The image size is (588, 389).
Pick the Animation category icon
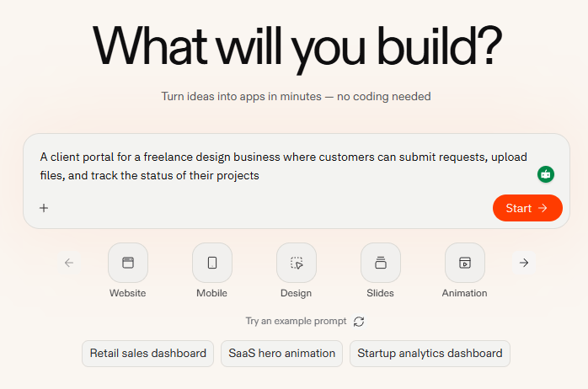465,263
